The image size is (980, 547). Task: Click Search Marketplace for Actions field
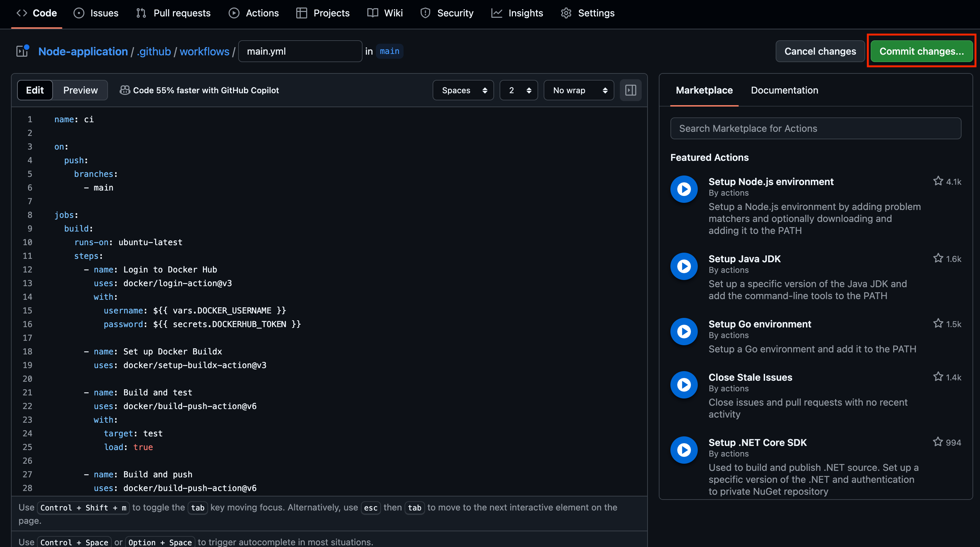point(815,128)
